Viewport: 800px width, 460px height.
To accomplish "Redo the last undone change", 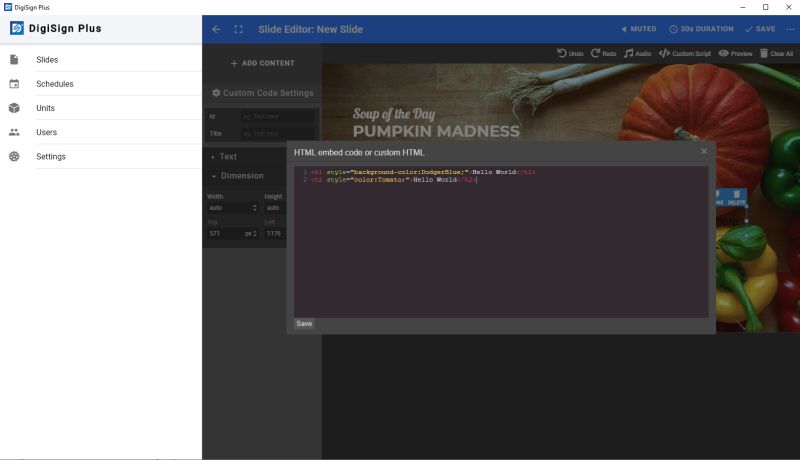I will pos(604,53).
